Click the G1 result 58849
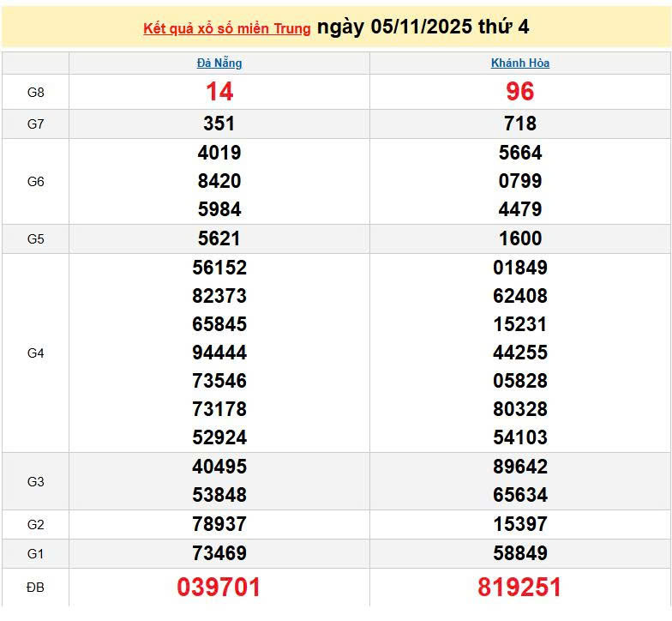The height and width of the screenshot is (621, 672). coord(520,553)
